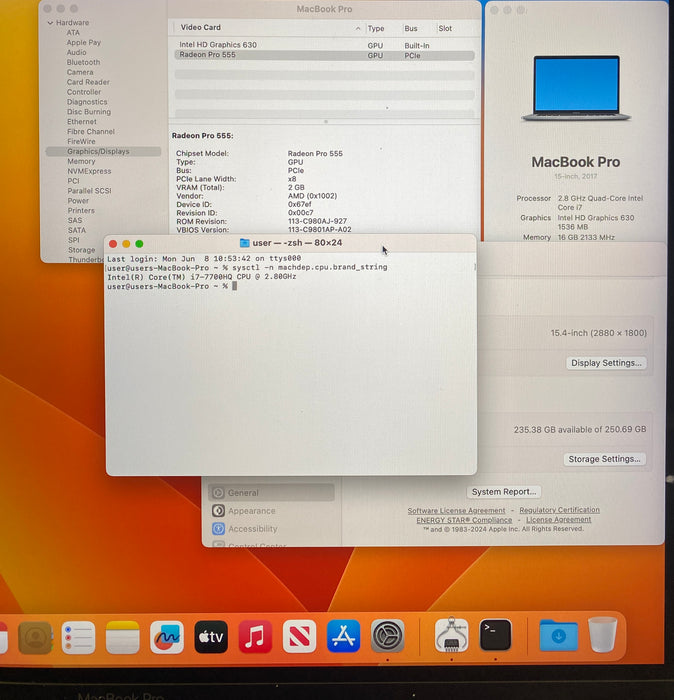Click Accessibility icon in System Settings sidebar
Image resolution: width=674 pixels, height=700 pixels.
[218, 529]
